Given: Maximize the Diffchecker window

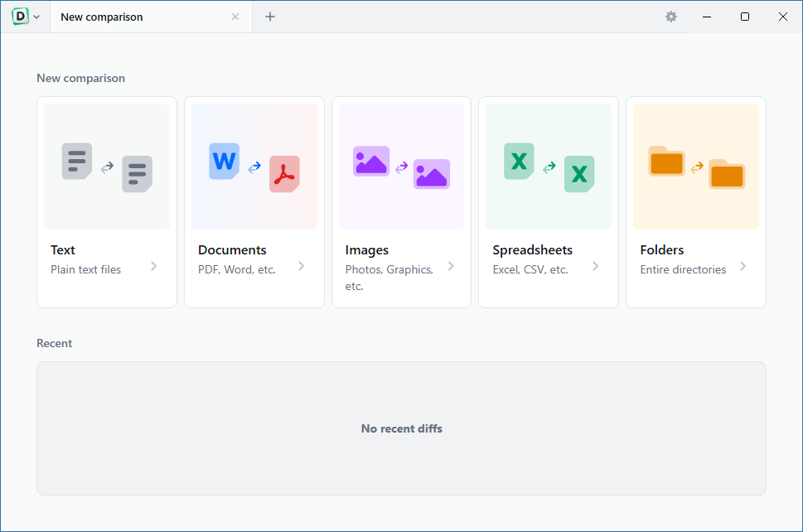Looking at the screenshot, I should tap(745, 17).
